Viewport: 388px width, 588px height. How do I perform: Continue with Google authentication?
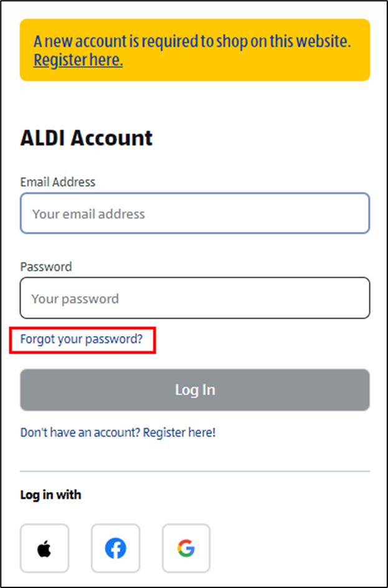[186, 549]
